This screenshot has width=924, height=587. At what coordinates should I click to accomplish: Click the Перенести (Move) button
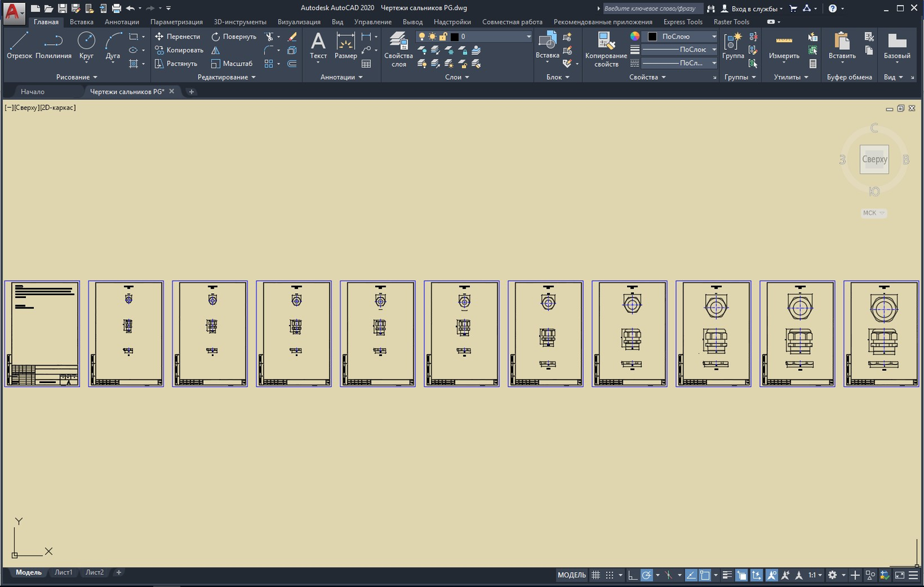(x=177, y=37)
